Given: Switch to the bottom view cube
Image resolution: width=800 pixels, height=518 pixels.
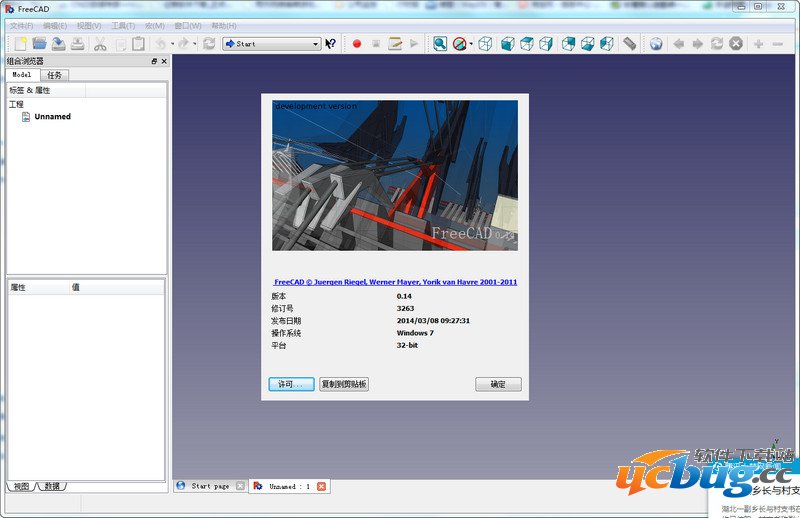Looking at the screenshot, I should 587,44.
